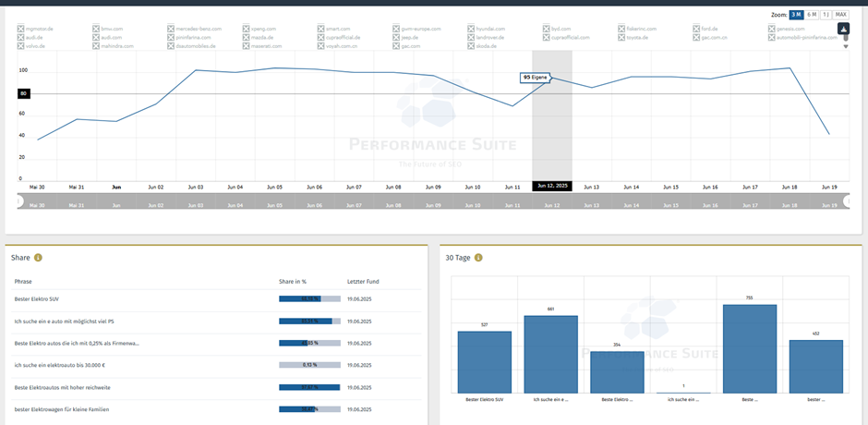Toggle the mgmotor.de legend checkbox
The image size is (868, 425).
click(x=20, y=29)
